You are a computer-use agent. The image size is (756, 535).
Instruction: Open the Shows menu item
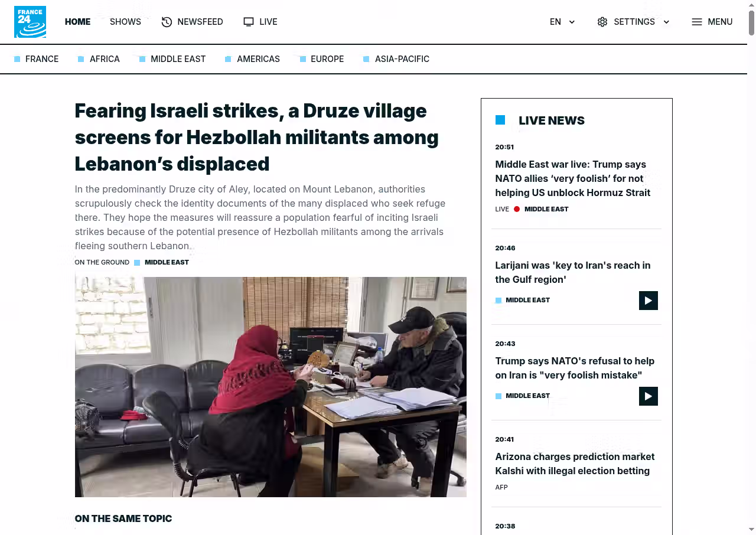125,22
